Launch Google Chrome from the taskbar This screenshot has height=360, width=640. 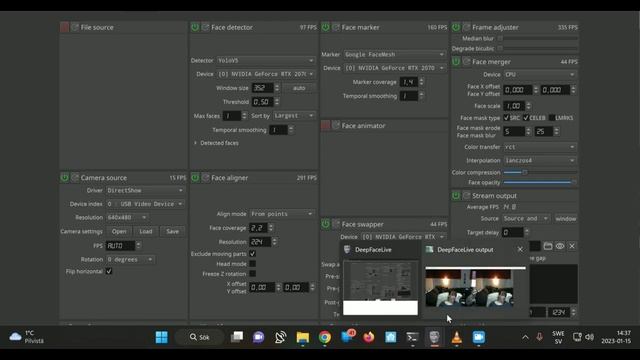pos(325,337)
